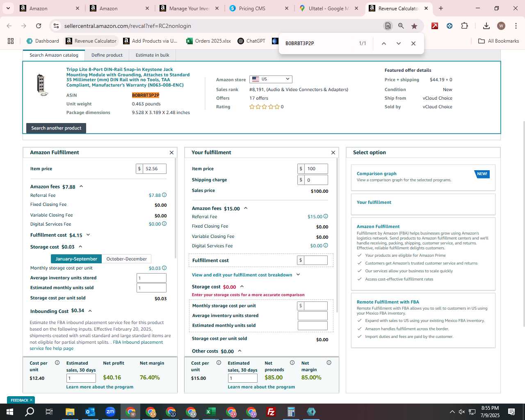The image size is (525, 420).
Task: Open Excel from the Windows taskbar
Action: coord(211,412)
